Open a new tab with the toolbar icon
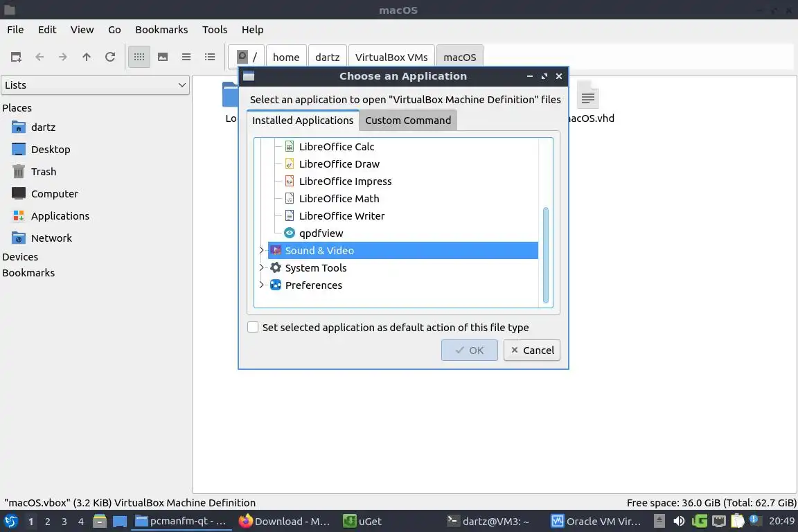The height and width of the screenshot is (532, 798). 16,57
